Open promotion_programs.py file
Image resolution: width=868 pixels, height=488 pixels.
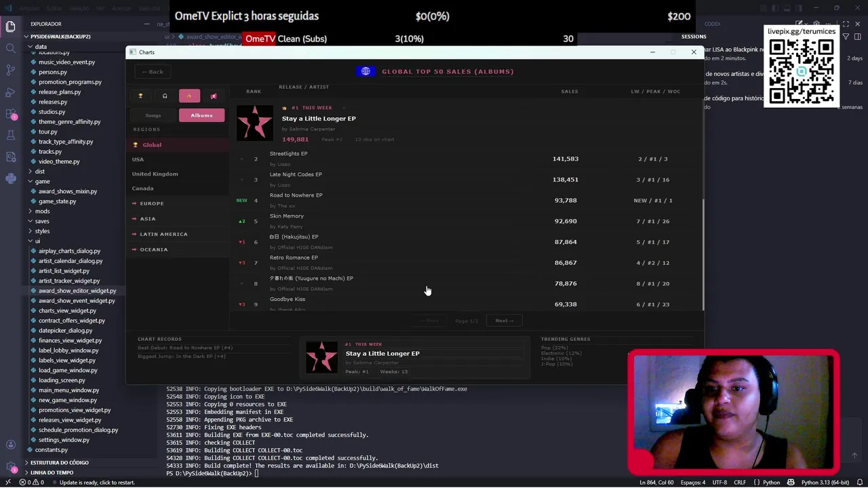point(70,82)
